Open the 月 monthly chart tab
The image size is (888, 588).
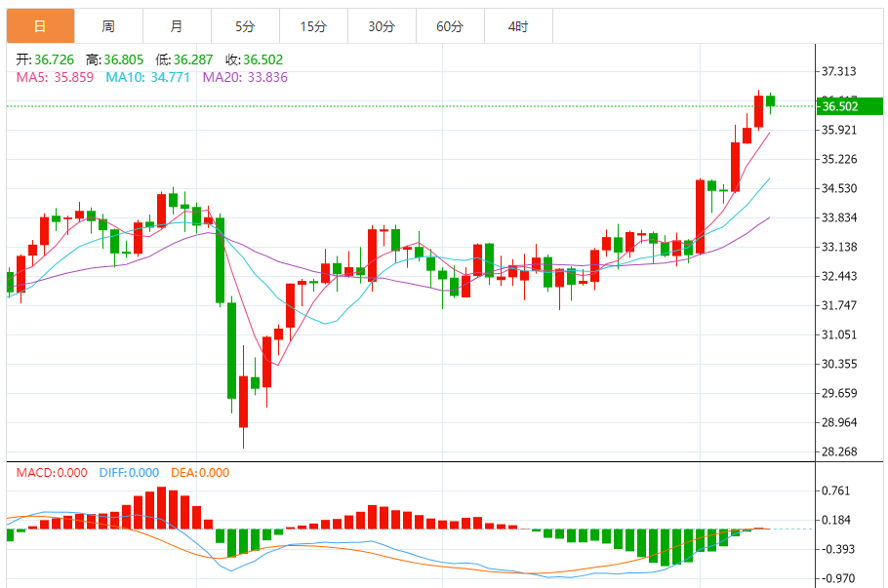point(177,26)
